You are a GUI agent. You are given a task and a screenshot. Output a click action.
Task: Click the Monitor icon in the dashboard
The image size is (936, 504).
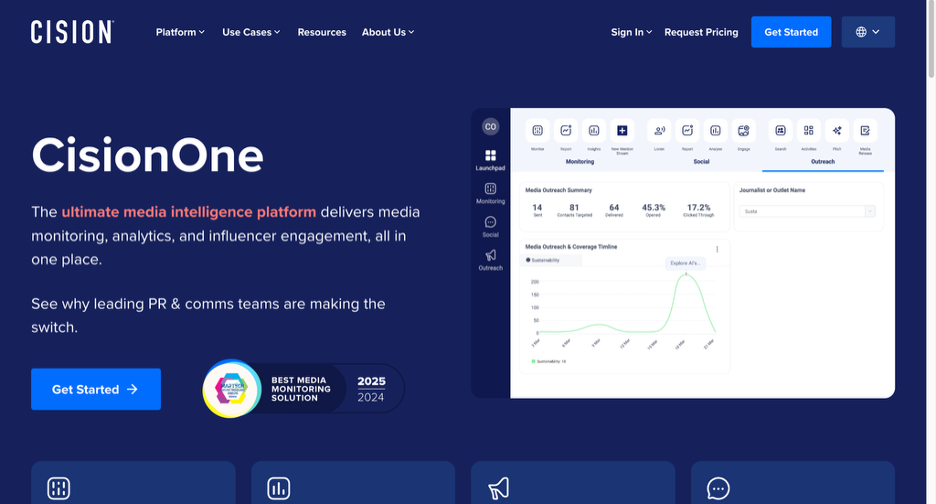537,130
